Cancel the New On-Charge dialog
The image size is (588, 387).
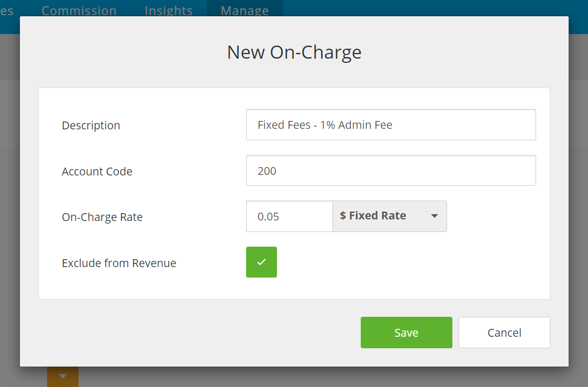pos(504,333)
